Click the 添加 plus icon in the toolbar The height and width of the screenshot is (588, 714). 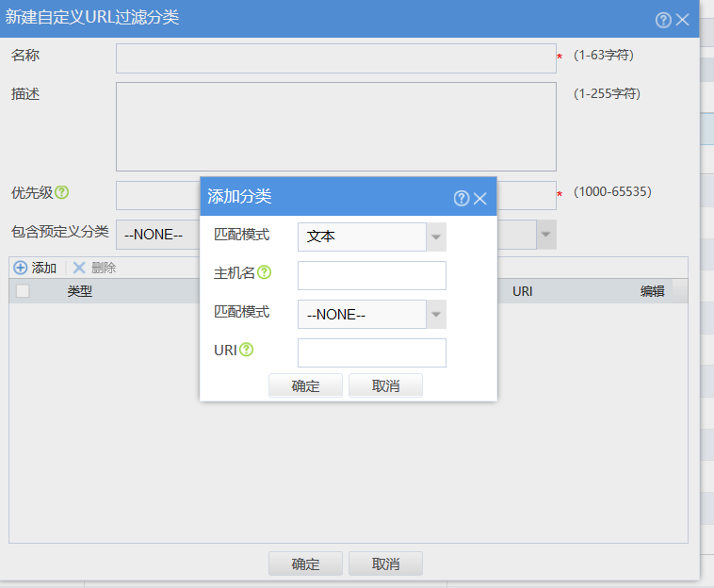coord(20,268)
